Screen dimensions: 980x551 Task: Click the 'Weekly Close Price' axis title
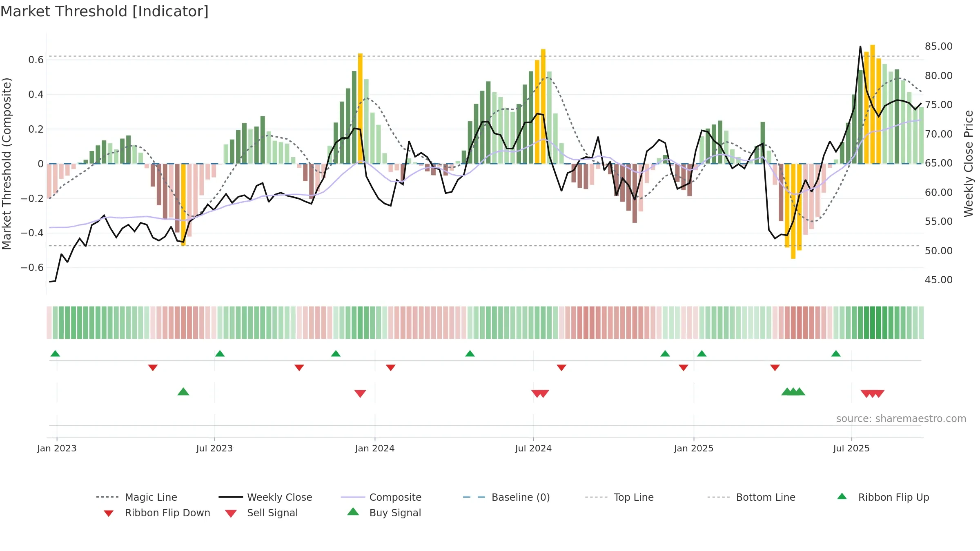(x=969, y=163)
